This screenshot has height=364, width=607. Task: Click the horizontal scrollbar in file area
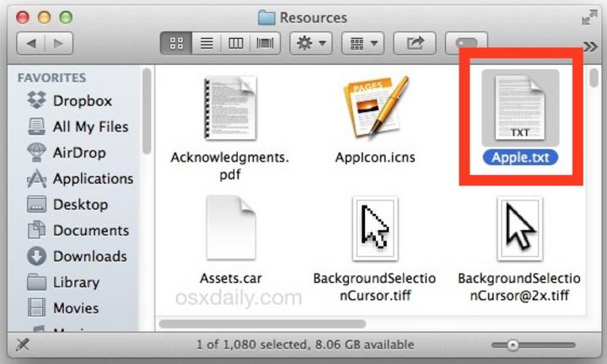[261, 323]
